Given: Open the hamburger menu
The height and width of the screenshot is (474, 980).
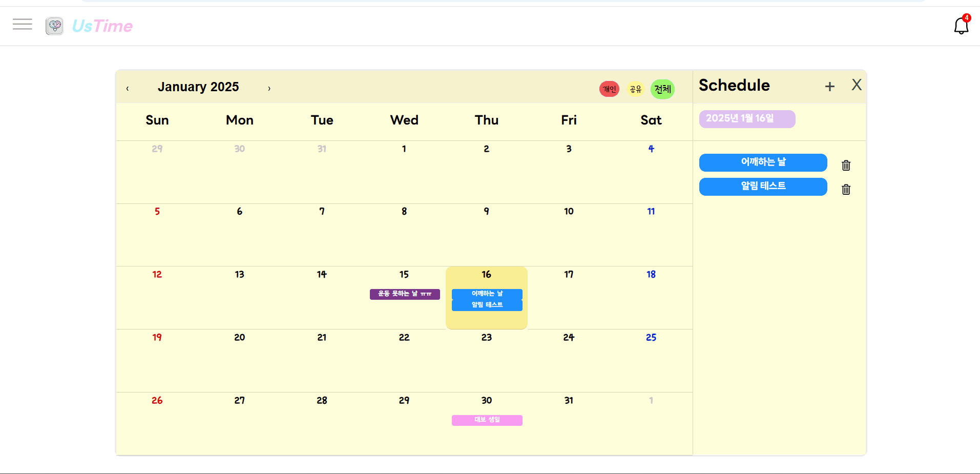Looking at the screenshot, I should click(23, 24).
